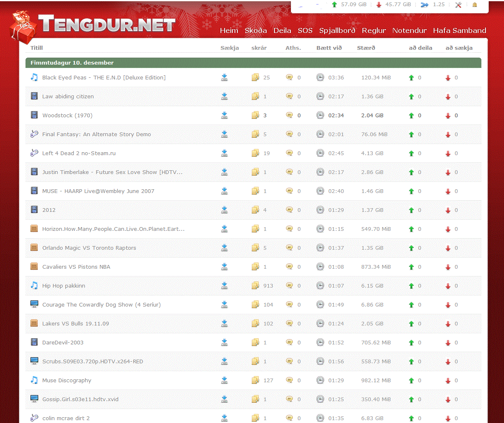Screen dimensions: 504x423
Task: Open the Courage The Cowardly Dog Show link
Action: pyautogui.click(x=101, y=305)
